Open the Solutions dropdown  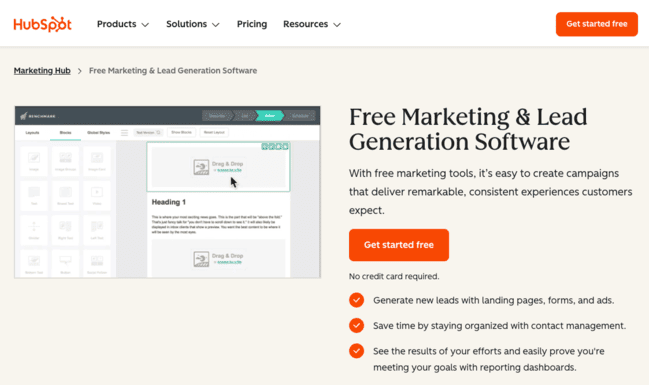click(x=192, y=24)
